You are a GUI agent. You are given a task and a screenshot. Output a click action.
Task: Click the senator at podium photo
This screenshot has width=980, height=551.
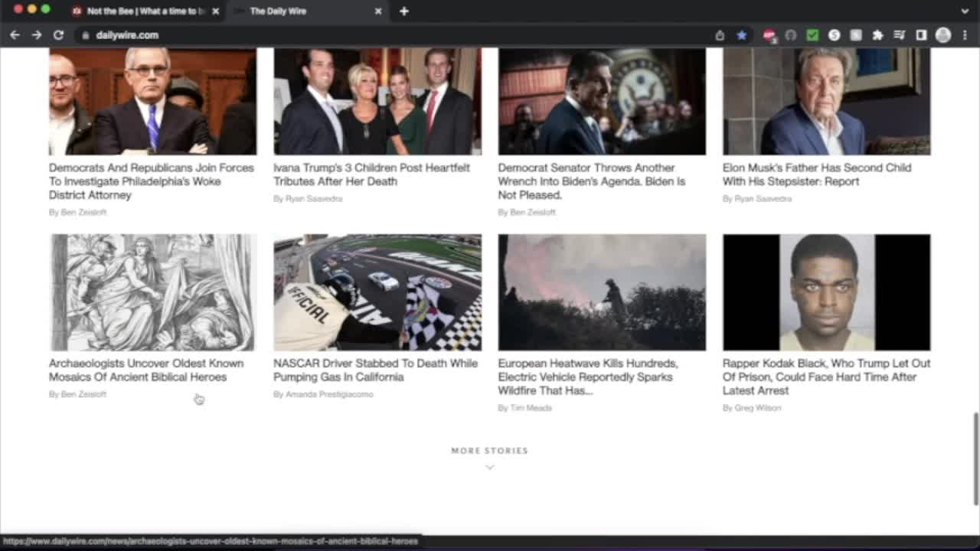pyautogui.click(x=602, y=101)
